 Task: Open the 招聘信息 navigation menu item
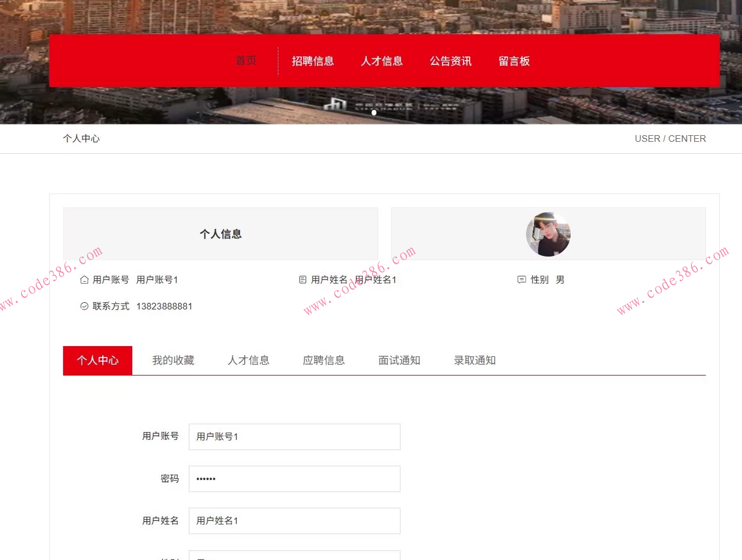pos(313,60)
